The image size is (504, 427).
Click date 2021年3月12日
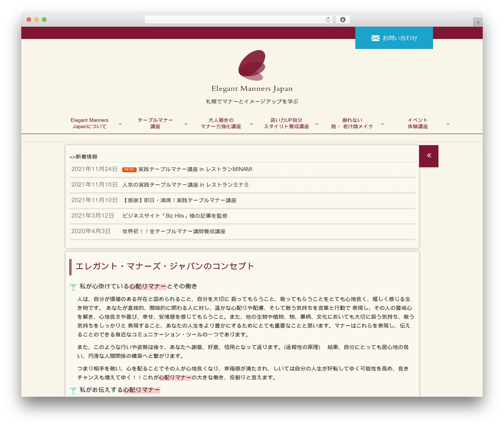click(93, 216)
